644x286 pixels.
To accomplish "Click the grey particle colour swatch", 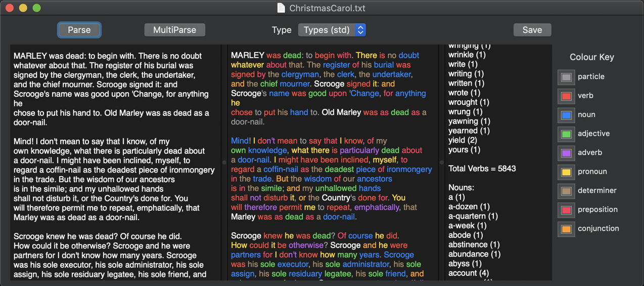I will click(566, 77).
